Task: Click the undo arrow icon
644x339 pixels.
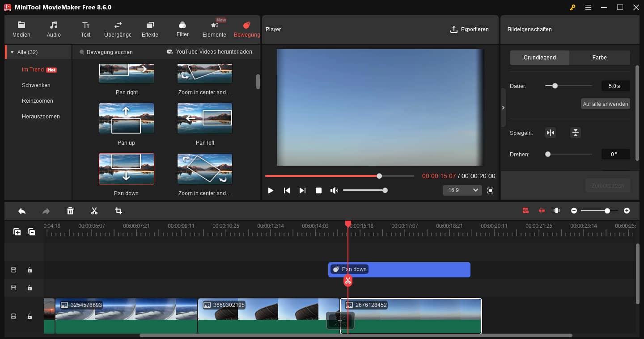Action: 22,211
